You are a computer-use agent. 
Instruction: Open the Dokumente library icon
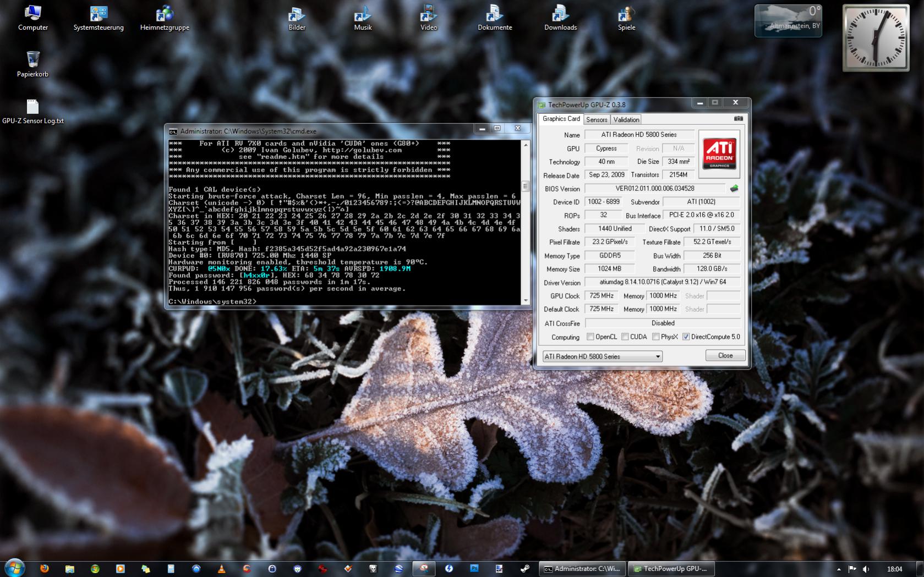(495, 18)
